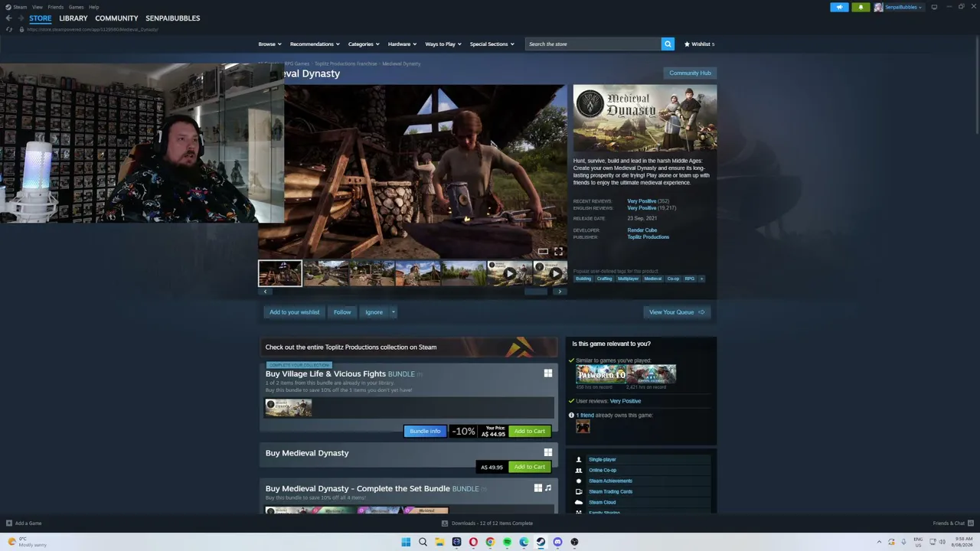
Task: Open the Toplitz Productions publisher link
Action: click(648, 237)
